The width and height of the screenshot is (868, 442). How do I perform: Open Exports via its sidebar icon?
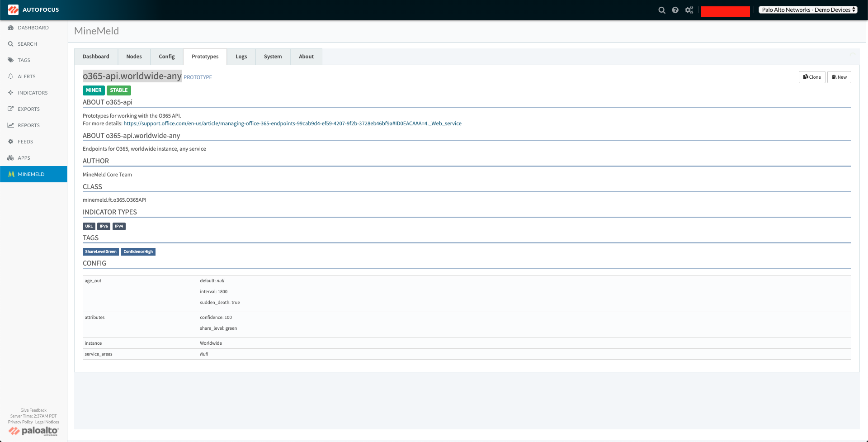(x=11, y=109)
